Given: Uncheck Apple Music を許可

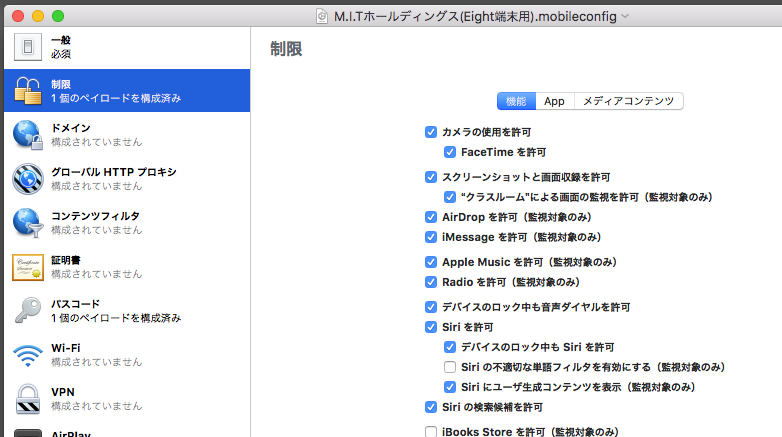Looking at the screenshot, I should click(x=431, y=262).
